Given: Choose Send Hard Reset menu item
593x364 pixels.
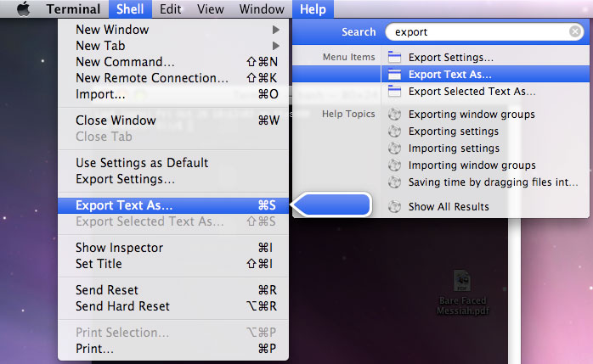Looking at the screenshot, I should point(173,306).
